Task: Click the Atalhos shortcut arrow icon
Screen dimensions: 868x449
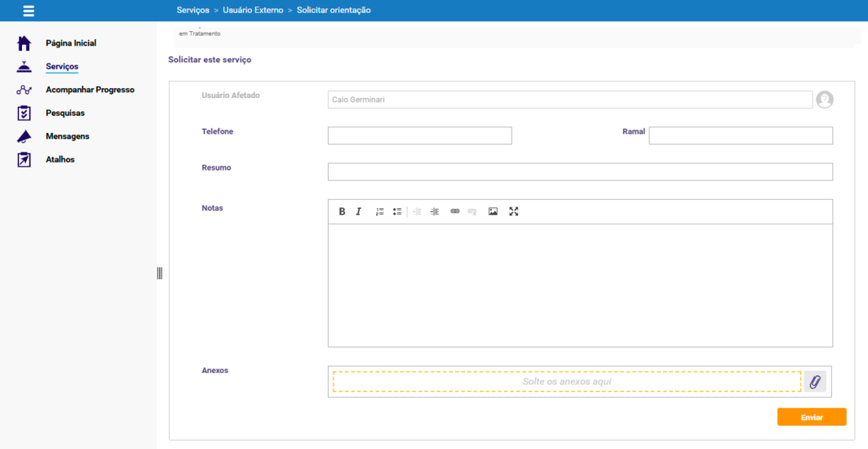Action: click(x=24, y=159)
